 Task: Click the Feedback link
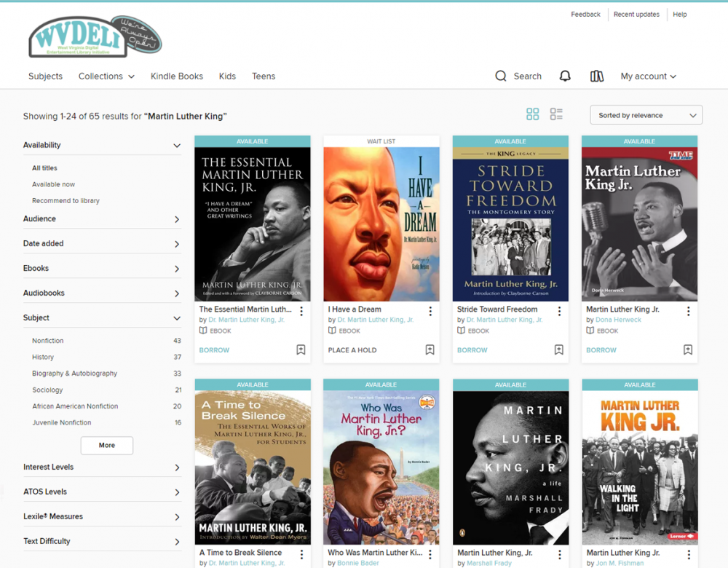click(x=585, y=15)
